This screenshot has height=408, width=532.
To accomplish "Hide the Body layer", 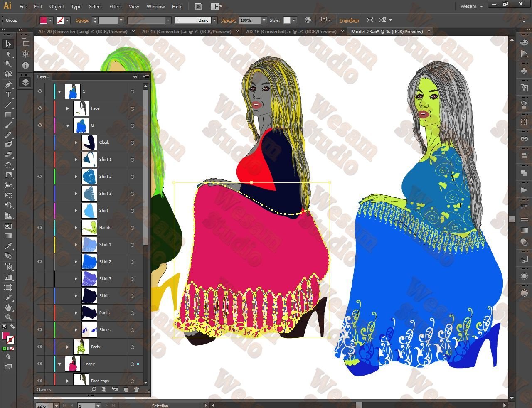I will (40, 347).
